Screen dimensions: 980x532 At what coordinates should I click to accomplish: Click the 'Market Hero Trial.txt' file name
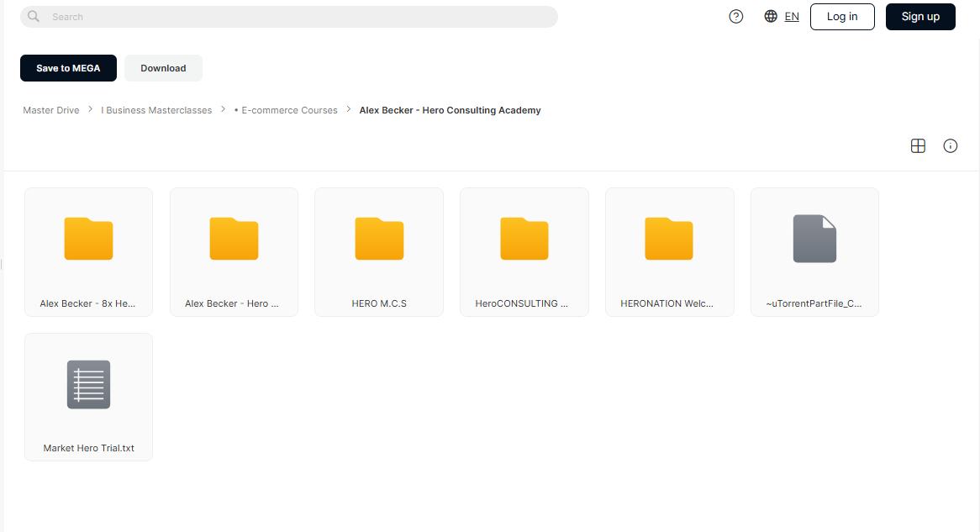pos(89,448)
